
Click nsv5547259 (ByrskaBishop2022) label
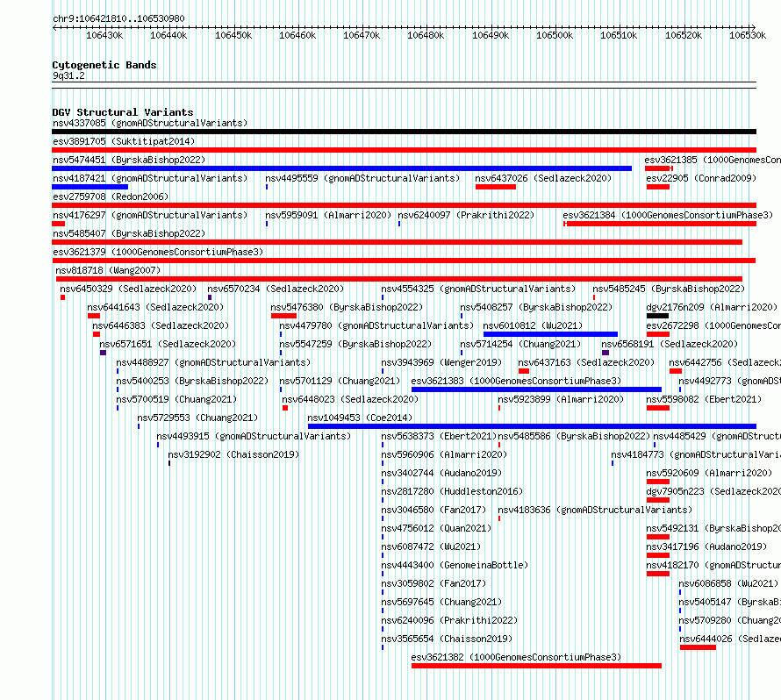(355, 344)
